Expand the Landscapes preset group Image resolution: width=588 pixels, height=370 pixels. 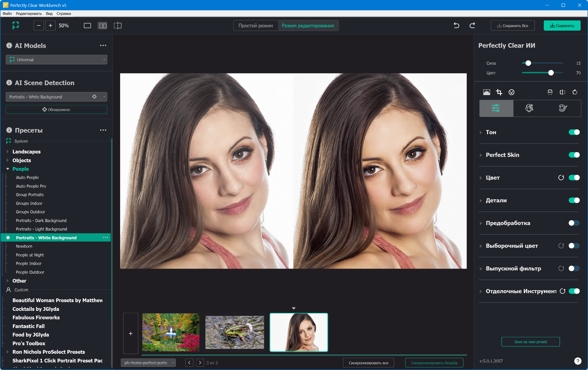tap(8, 152)
